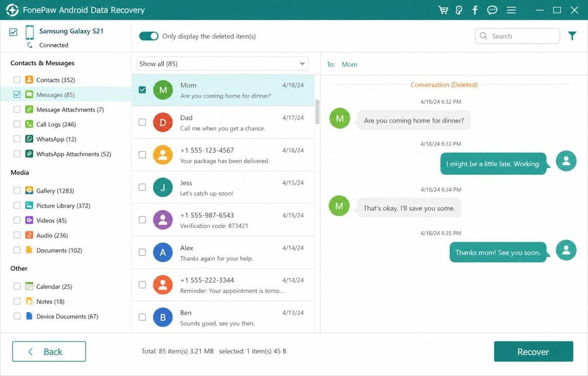Click the Search input field
This screenshot has height=376, width=588.
517,36
